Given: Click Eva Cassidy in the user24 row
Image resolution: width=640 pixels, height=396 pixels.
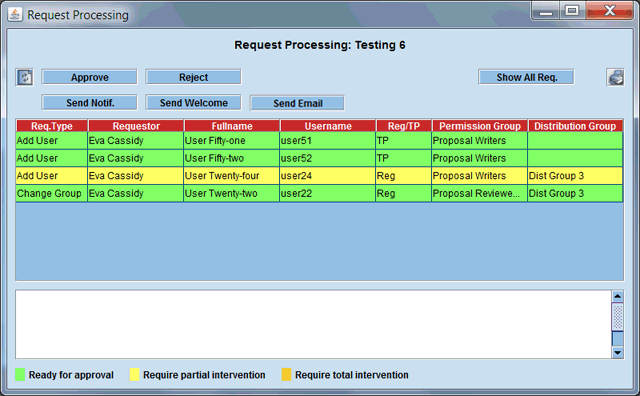Looking at the screenshot, I should [136, 176].
